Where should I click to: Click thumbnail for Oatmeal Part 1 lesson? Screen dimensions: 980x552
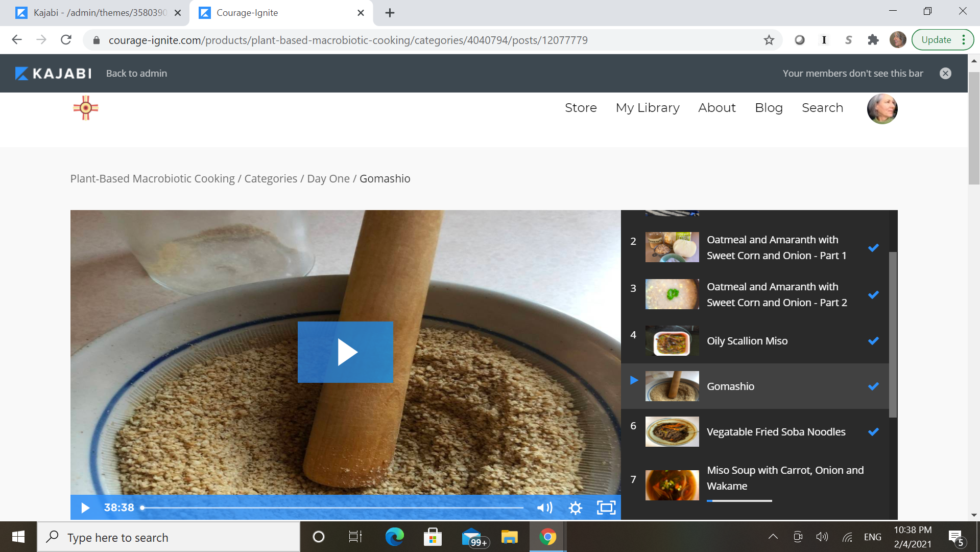tap(672, 247)
